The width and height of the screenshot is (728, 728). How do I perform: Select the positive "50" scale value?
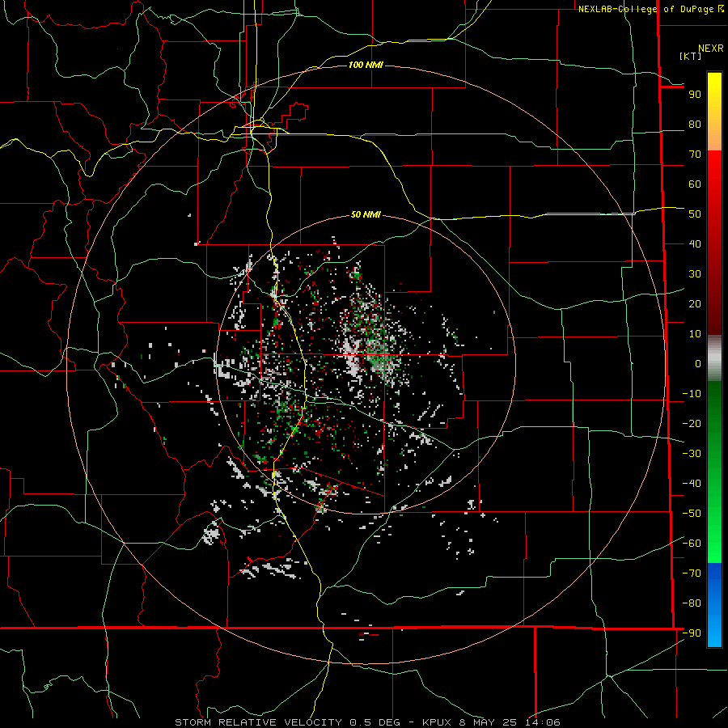pyautogui.click(x=695, y=214)
